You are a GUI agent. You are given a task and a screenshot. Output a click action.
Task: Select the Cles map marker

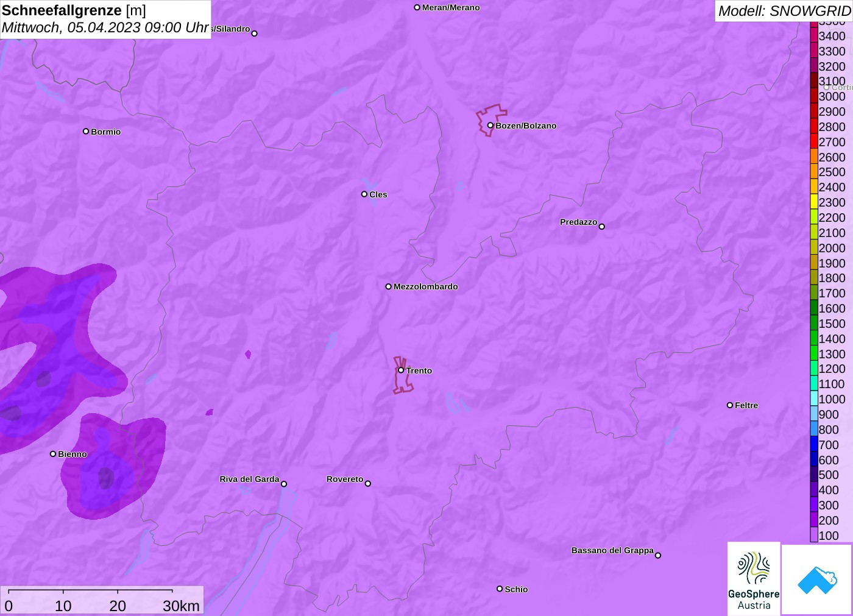(x=364, y=194)
